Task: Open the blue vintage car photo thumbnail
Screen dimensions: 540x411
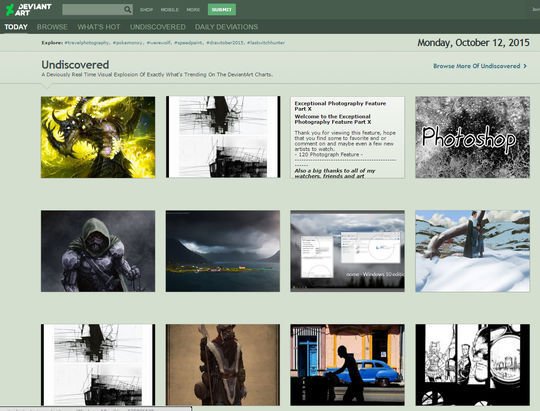Action: (347, 365)
